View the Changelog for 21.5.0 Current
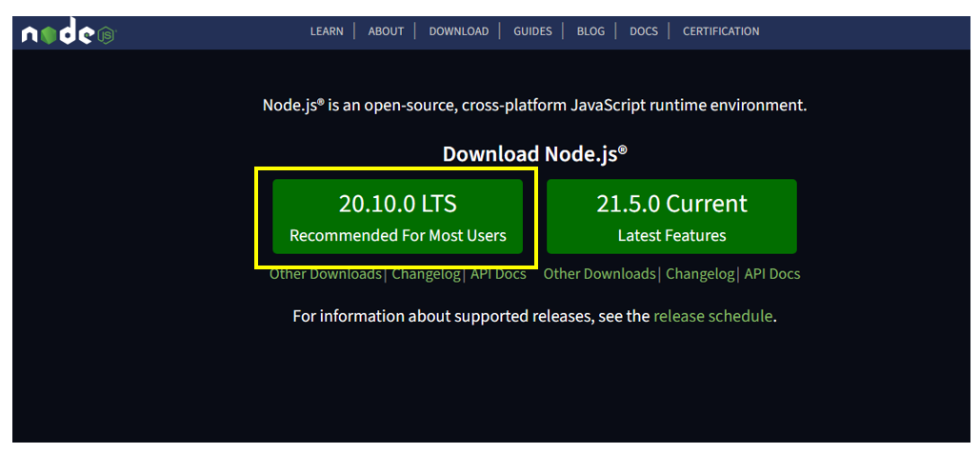 point(700,274)
